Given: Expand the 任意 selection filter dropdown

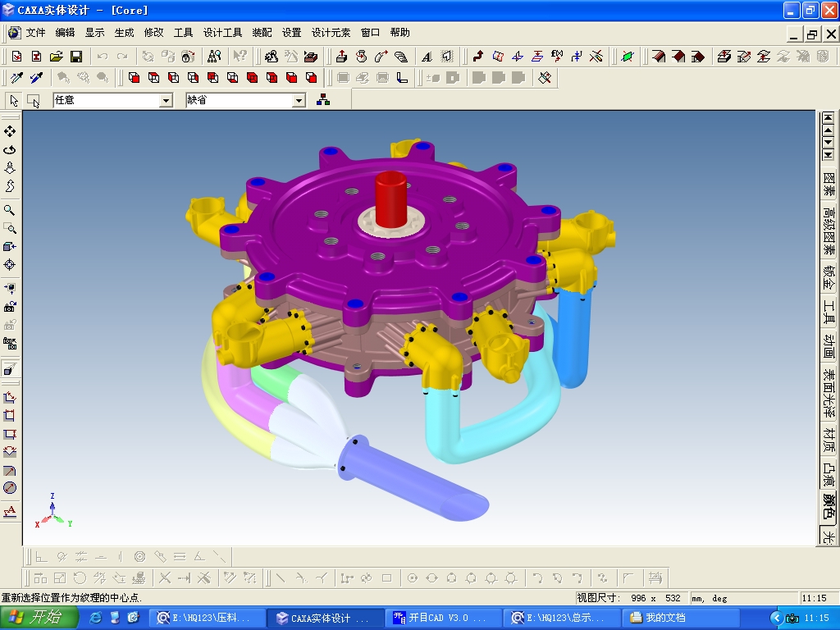Looking at the screenshot, I should [166, 100].
